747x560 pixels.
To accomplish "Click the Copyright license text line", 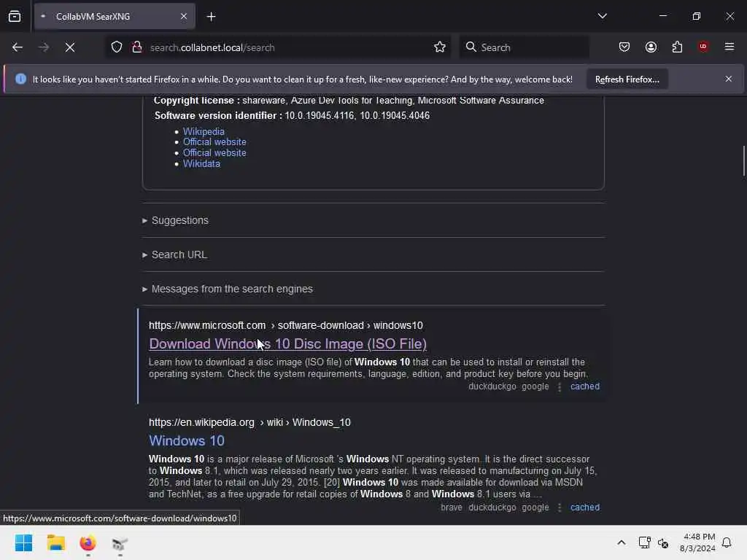I will tap(349, 101).
